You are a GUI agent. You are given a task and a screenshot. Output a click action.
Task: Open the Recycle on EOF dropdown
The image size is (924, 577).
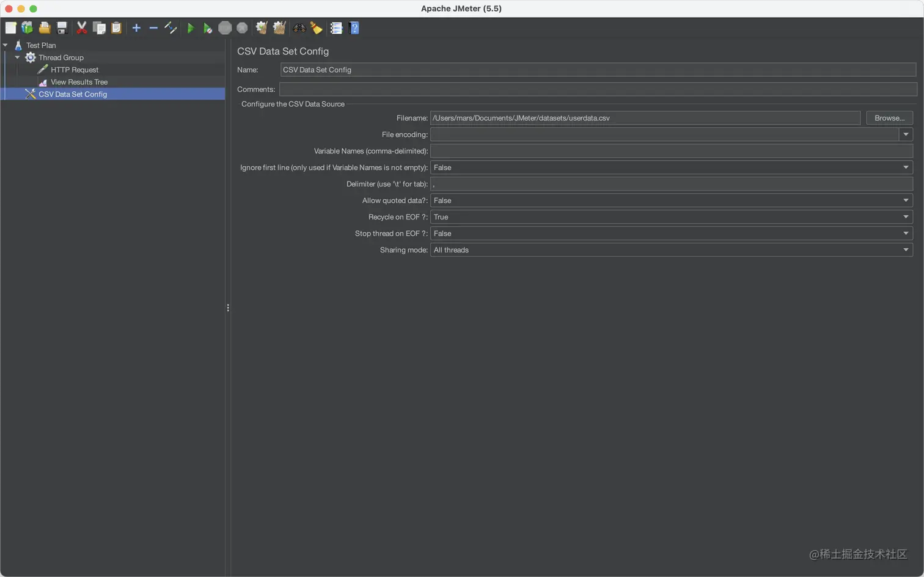672,217
